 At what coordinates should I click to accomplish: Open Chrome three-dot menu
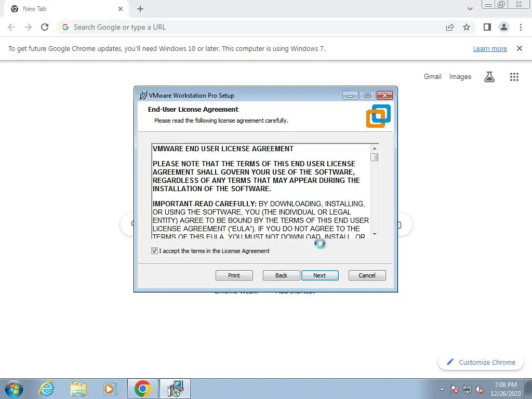521,27
